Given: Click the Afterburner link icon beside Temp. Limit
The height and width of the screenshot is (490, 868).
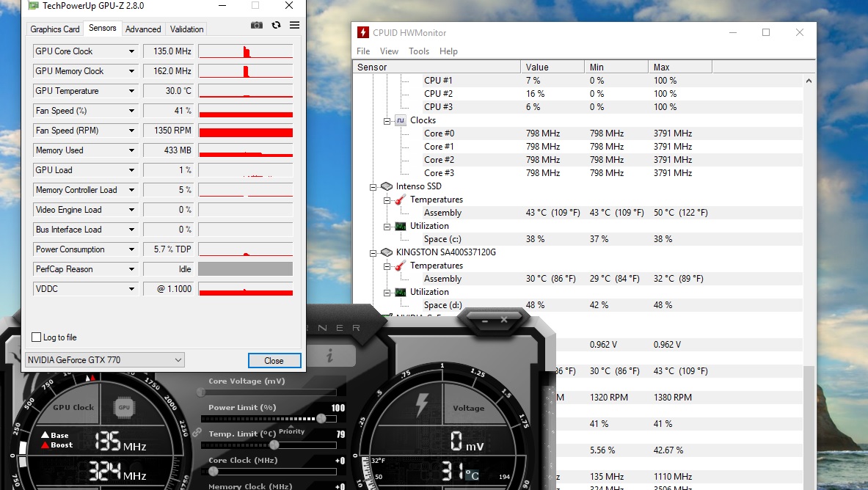Looking at the screenshot, I should (197, 433).
